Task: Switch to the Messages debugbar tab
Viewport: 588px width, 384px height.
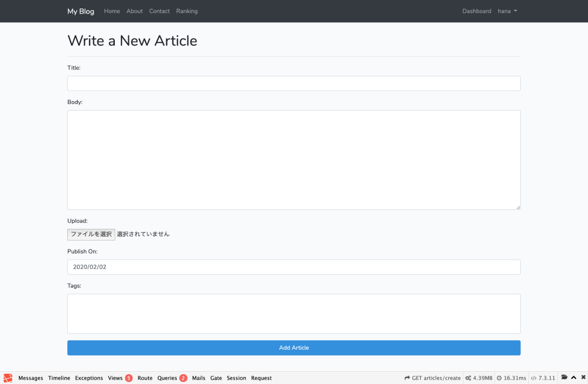Action: [31, 378]
